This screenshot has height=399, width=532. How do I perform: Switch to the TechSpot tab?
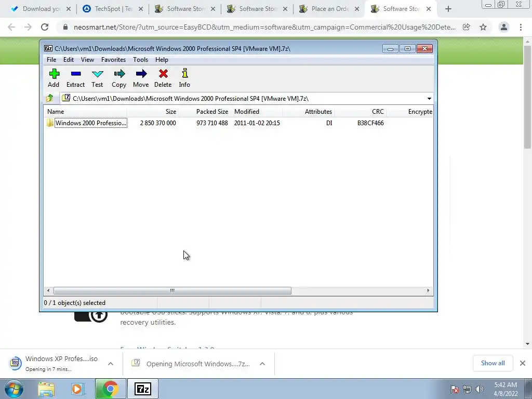pos(113,9)
